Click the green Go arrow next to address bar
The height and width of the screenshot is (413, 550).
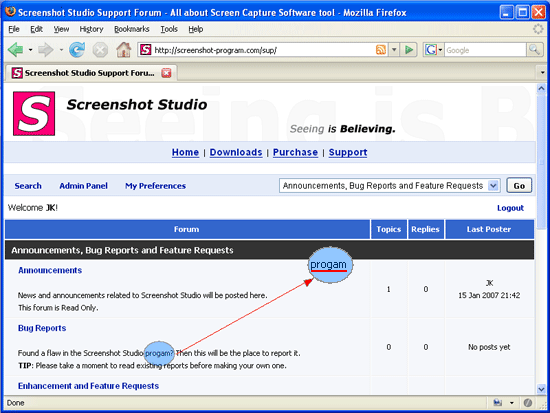pyautogui.click(x=409, y=50)
